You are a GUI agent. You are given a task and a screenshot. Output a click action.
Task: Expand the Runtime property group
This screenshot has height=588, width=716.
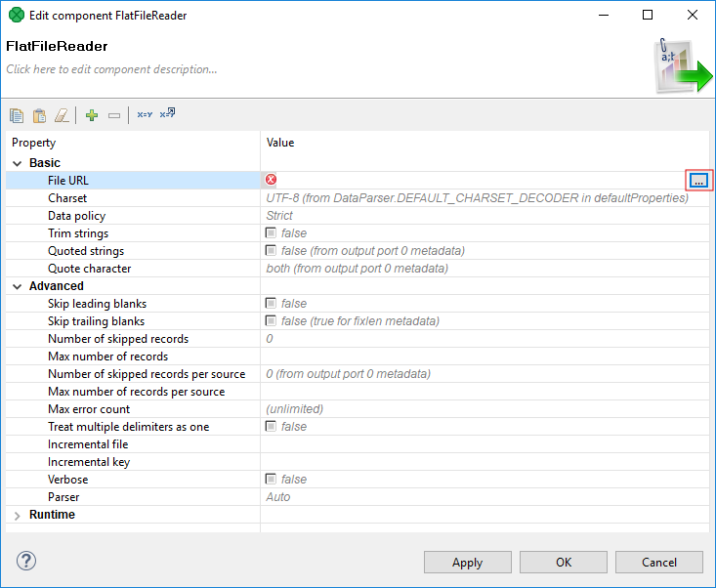[x=18, y=515]
